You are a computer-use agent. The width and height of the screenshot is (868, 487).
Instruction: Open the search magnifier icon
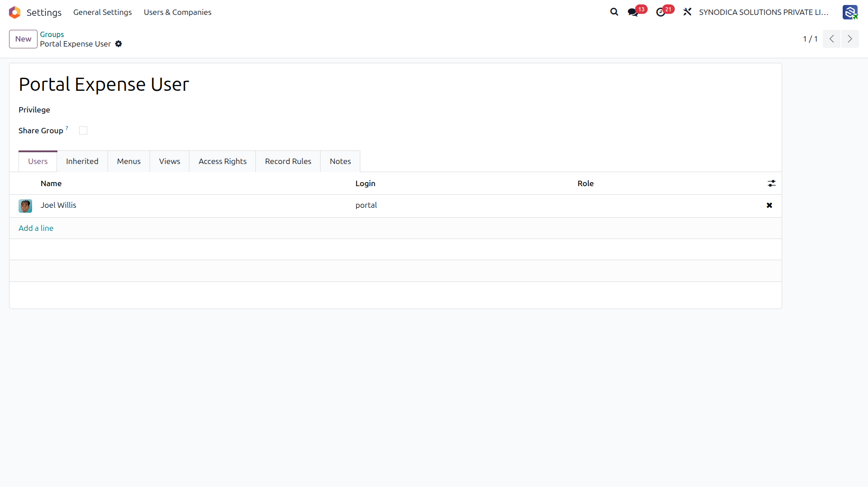coord(614,12)
